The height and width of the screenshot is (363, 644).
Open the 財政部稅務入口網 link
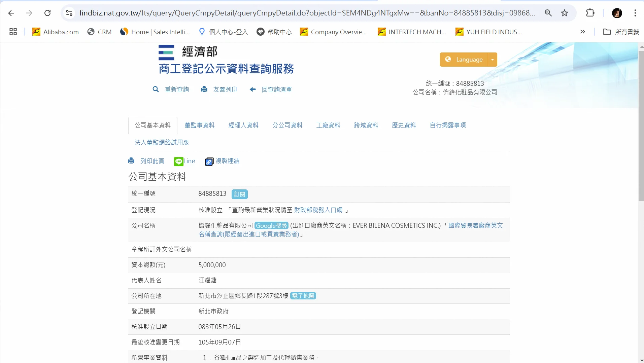(318, 210)
